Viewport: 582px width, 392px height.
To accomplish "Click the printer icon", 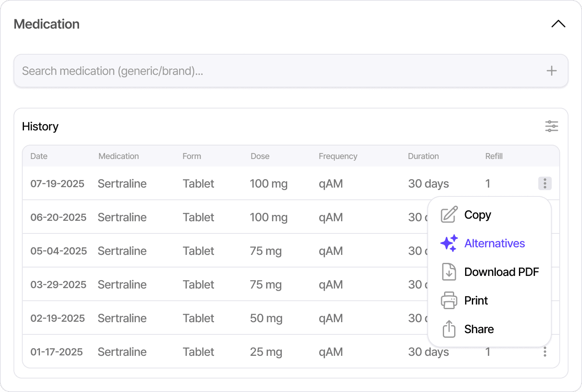I will click(449, 300).
